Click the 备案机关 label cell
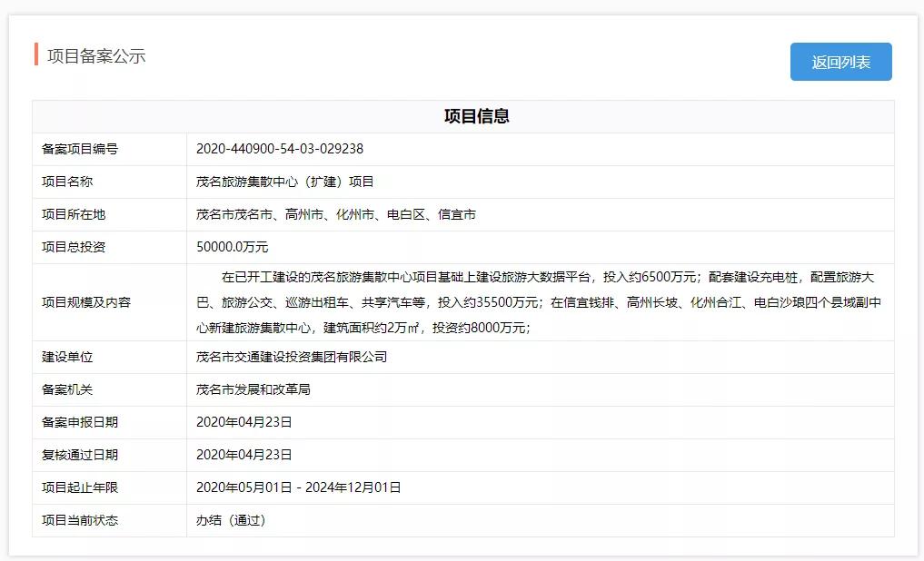The width and height of the screenshot is (924, 561). [x=110, y=389]
